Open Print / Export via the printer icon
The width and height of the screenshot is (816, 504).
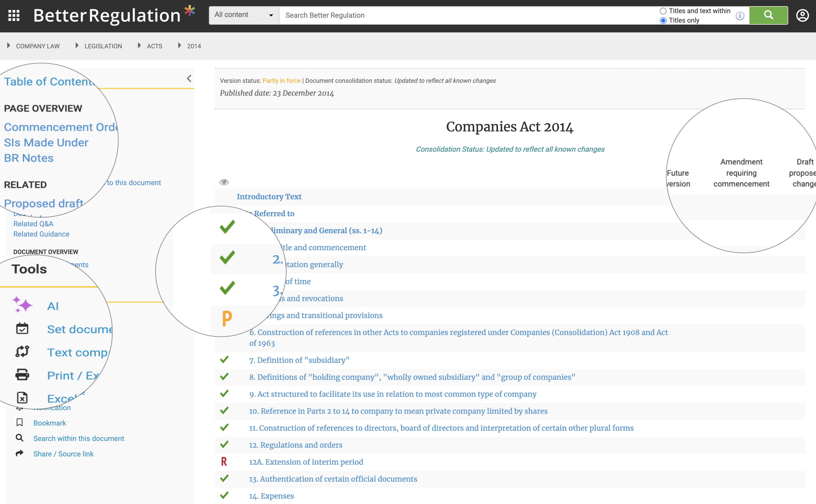click(x=22, y=375)
